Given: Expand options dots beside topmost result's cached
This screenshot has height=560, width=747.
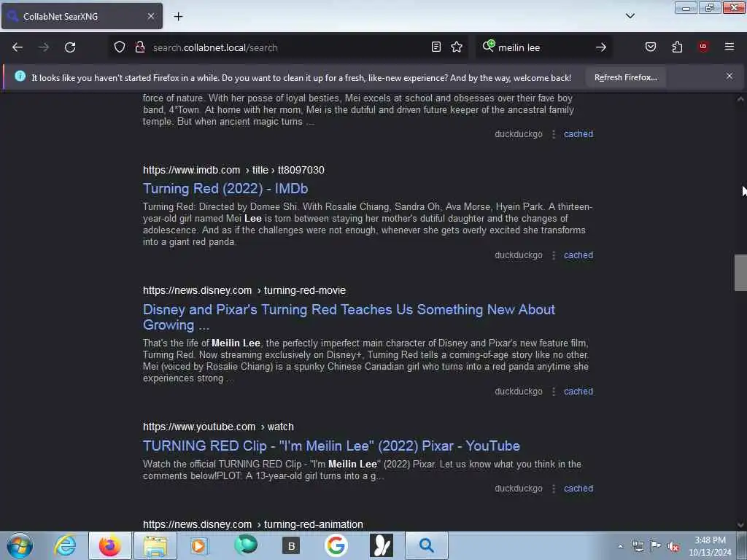Looking at the screenshot, I should [553, 134].
